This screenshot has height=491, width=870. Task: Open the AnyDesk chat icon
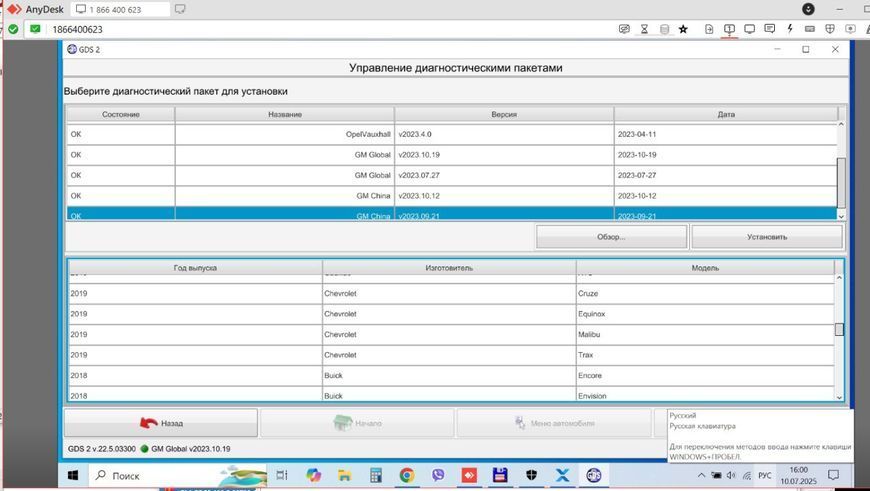pos(770,29)
